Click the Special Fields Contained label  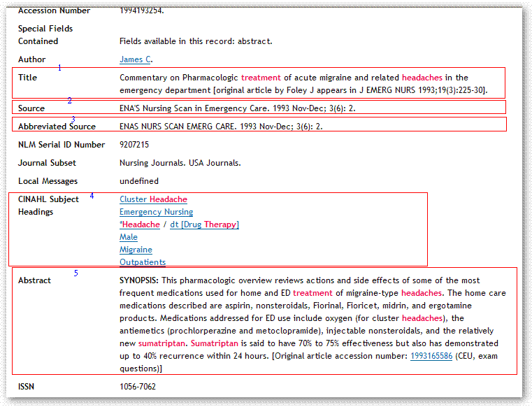tap(45, 35)
